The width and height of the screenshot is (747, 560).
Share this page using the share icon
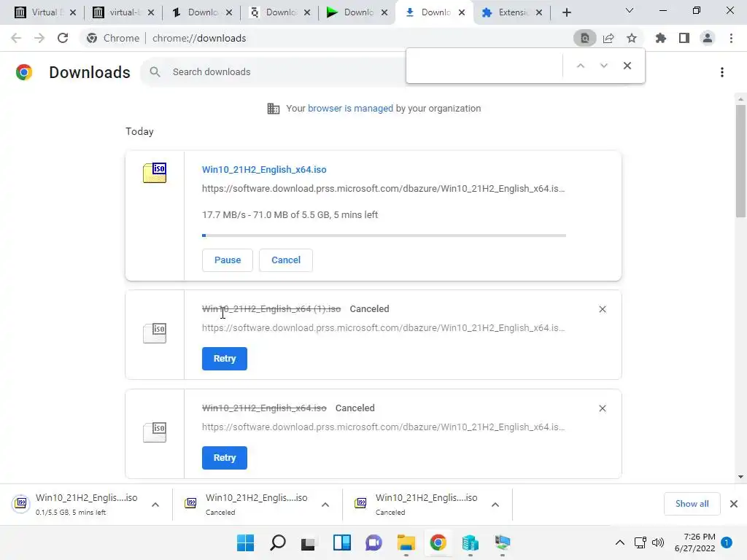coord(608,38)
